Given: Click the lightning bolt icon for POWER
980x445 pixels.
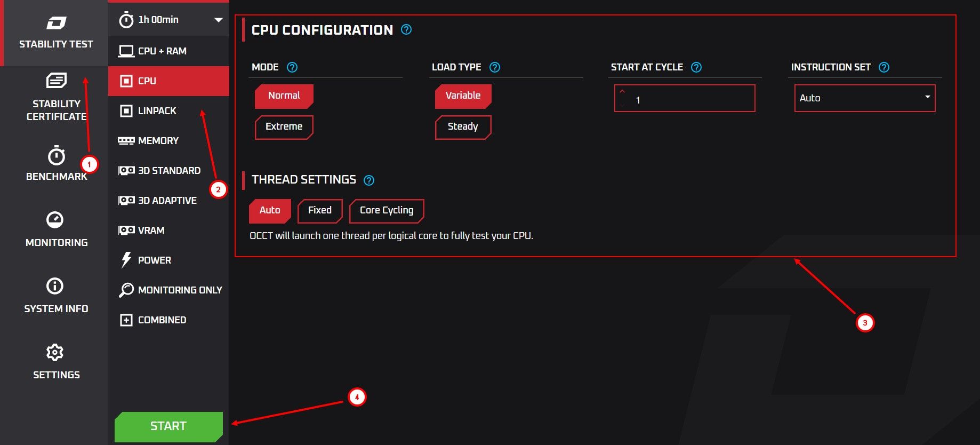Looking at the screenshot, I should click(x=126, y=260).
